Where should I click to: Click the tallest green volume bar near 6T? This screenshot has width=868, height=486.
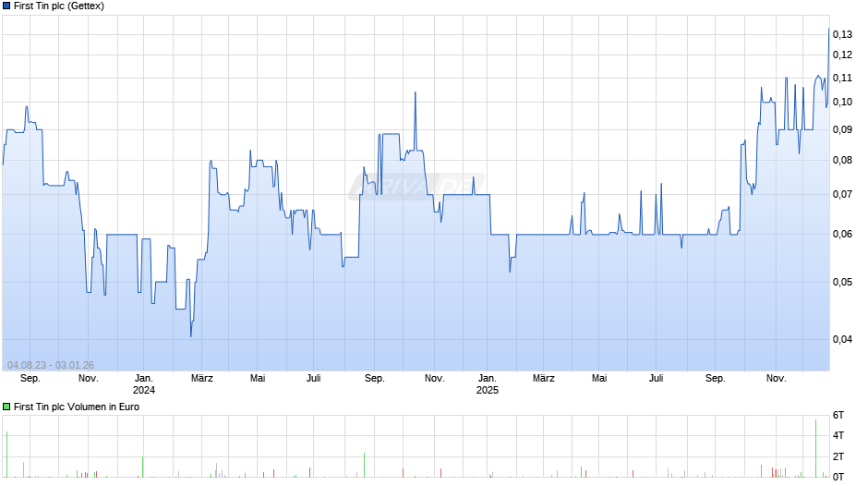point(816,448)
